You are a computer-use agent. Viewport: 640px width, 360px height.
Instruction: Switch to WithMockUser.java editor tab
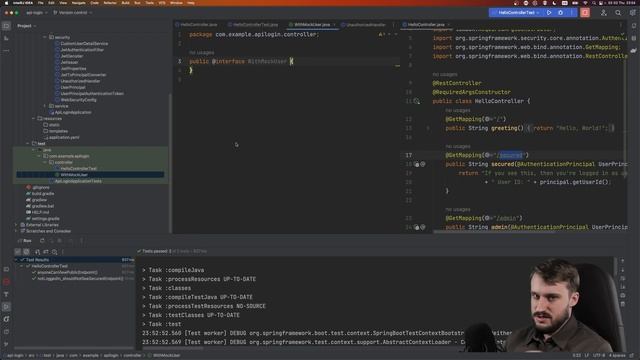pos(312,25)
